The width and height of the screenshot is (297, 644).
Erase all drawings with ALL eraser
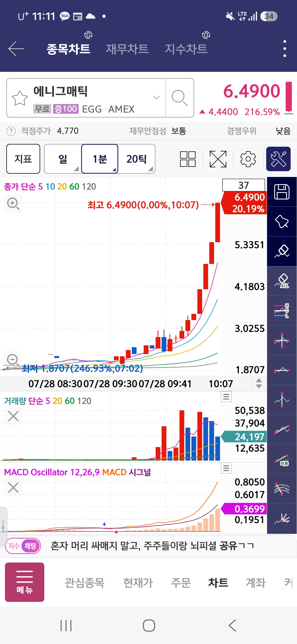coord(282,281)
